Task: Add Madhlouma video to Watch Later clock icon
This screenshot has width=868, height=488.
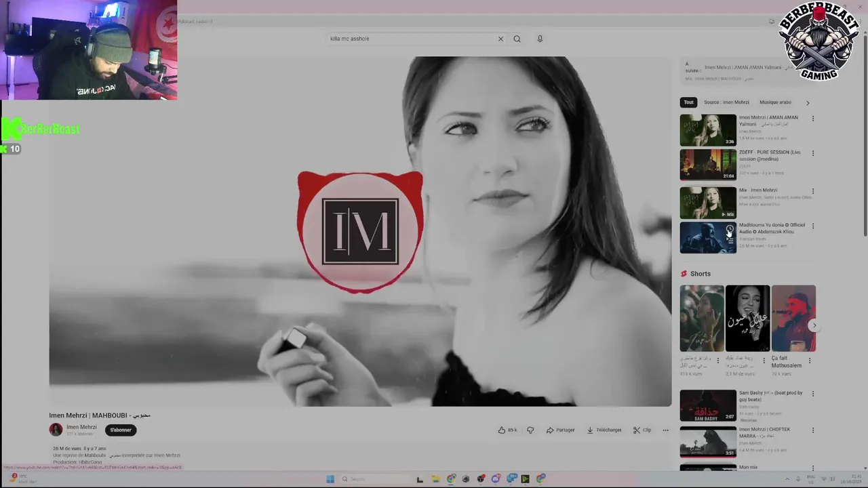Action: (730, 229)
